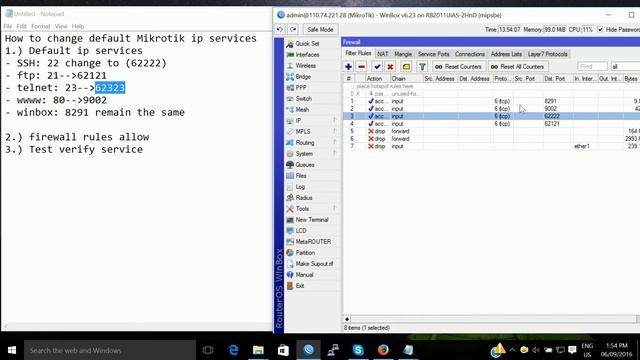This screenshot has width=640, height=360.
Task: Open Interfaces in sidebar
Action: pos(308,55)
